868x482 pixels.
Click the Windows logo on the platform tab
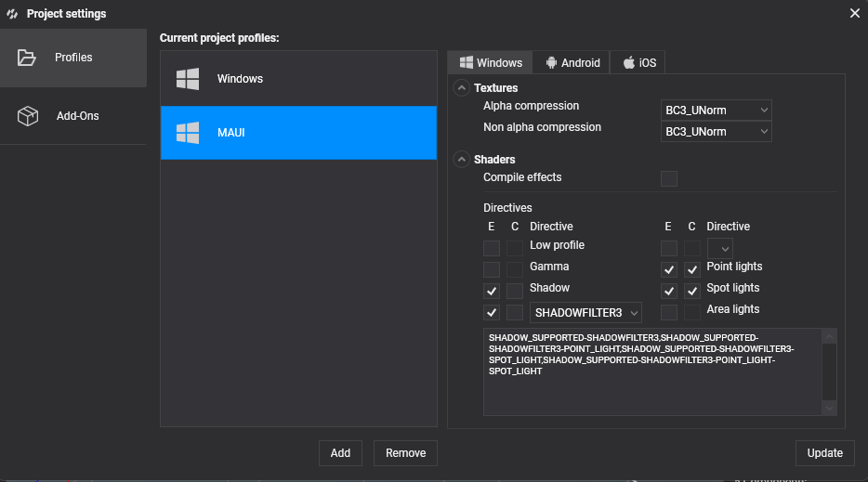coord(467,62)
